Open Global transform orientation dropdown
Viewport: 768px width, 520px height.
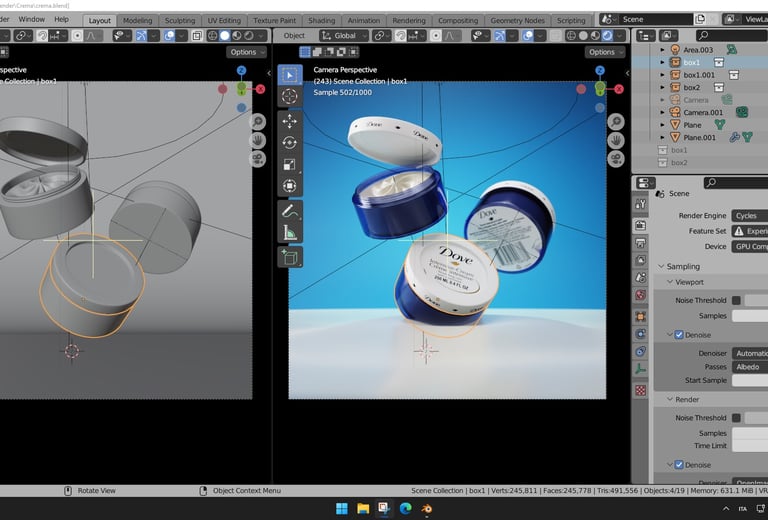(344, 36)
